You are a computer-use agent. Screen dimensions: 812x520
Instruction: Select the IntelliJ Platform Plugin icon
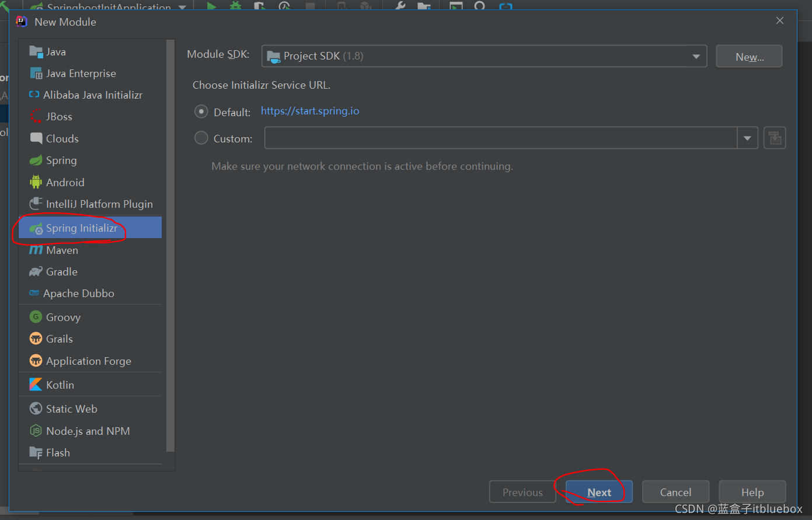point(36,204)
